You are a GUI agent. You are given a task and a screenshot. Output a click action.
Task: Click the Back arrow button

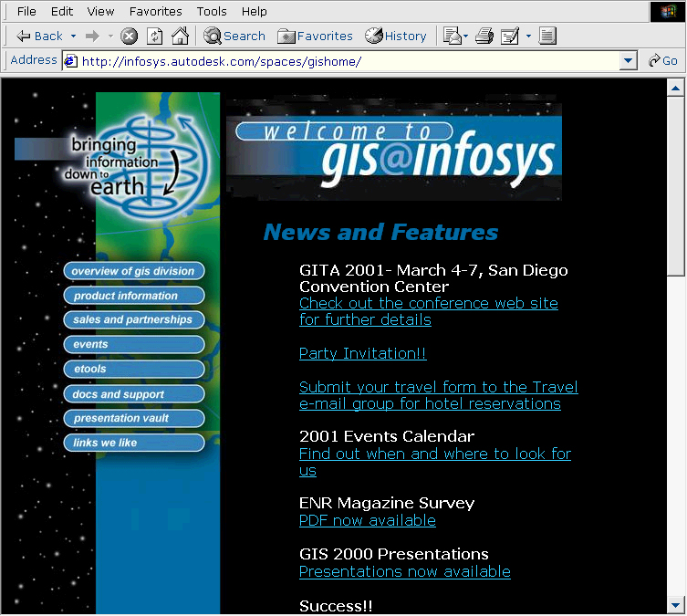point(39,36)
